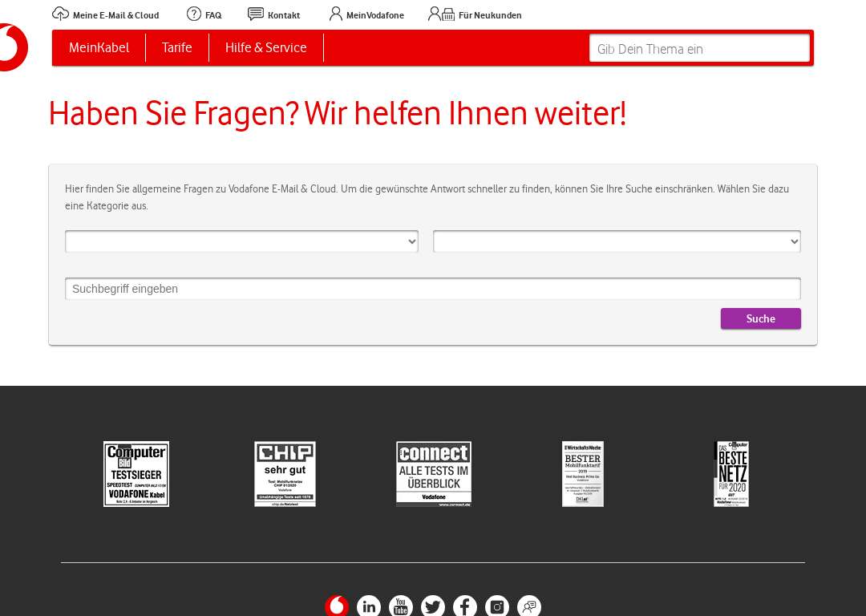Click the purple Suche button

[x=760, y=318]
